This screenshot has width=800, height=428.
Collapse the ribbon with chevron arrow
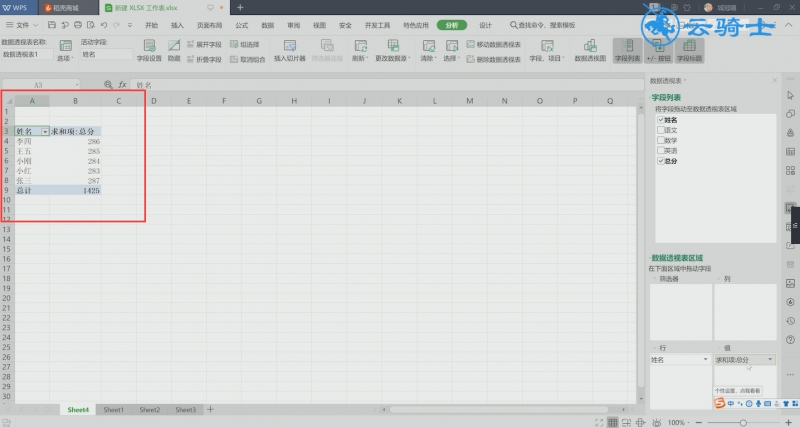(789, 24)
